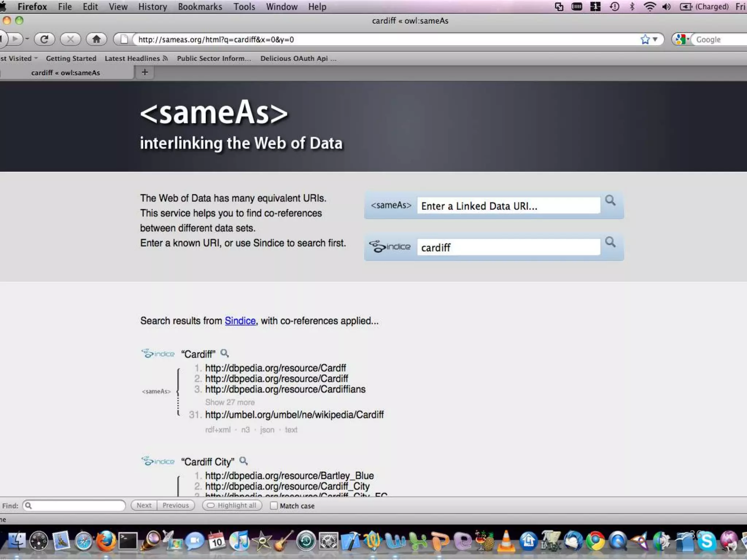Bookmark page with the star icon
Image resolution: width=747 pixels, height=560 pixels.
[x=645, y=39]
